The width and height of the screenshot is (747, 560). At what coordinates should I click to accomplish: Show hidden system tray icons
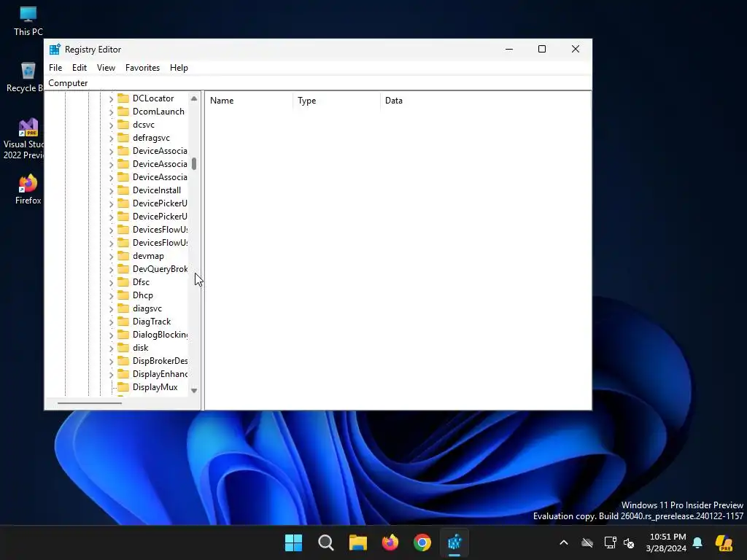pos(564,542)
